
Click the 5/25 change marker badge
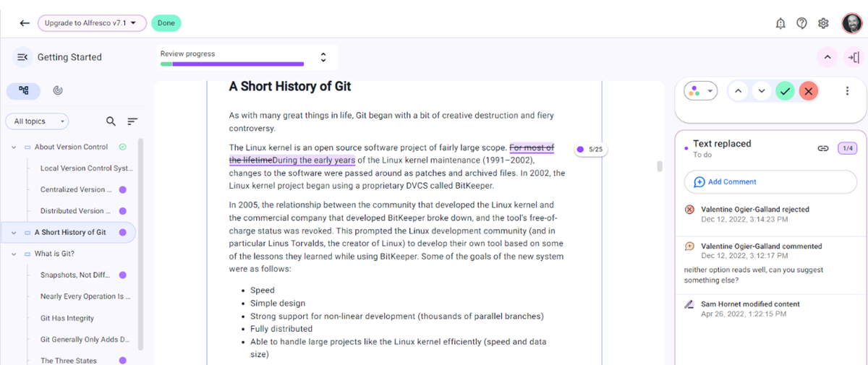coord(590,150)
